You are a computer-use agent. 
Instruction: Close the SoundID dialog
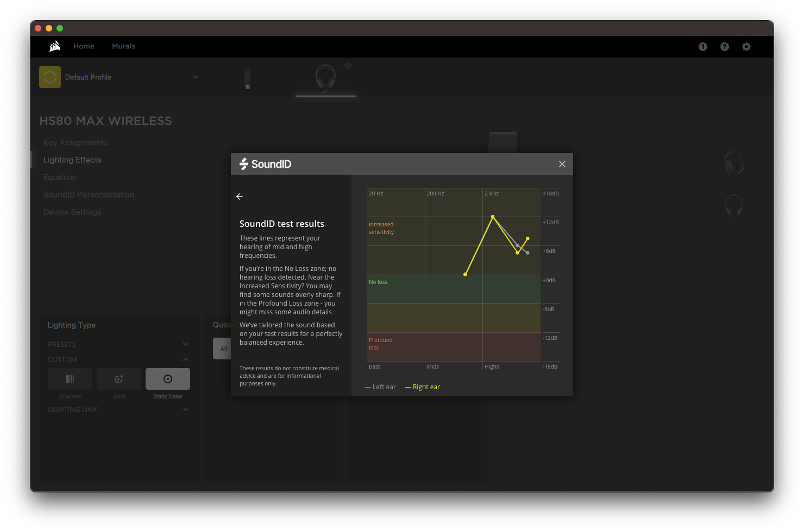tap(562, 164)
